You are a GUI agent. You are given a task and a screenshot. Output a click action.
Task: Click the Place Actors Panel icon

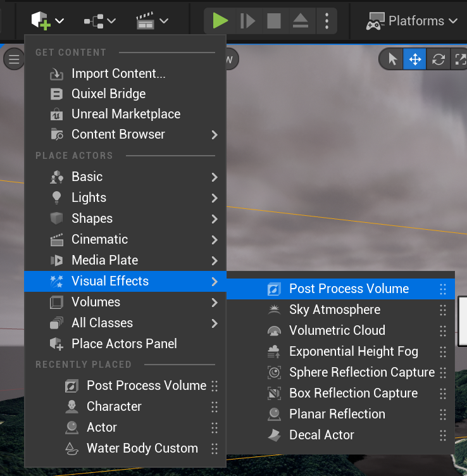pyautogui.click(x=56, y=344)
